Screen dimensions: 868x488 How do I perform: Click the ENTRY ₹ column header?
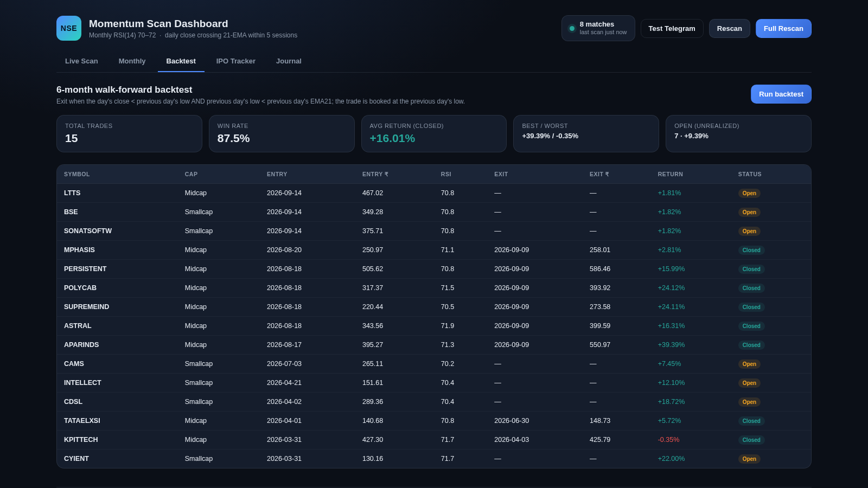tap(375, 174)
